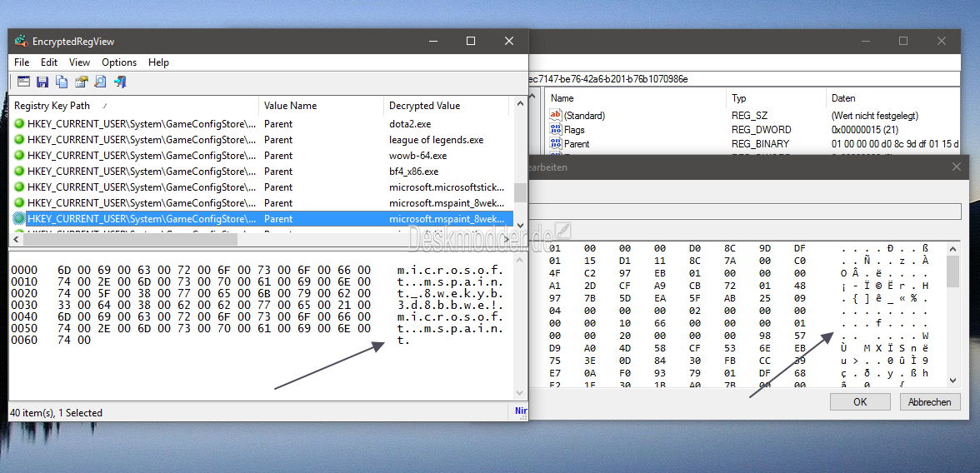Image resolution: width=980 pixels, height=473 pixels.
Task: Click the Copy Selected Items toolbar icon
Action: click(62, 82)
